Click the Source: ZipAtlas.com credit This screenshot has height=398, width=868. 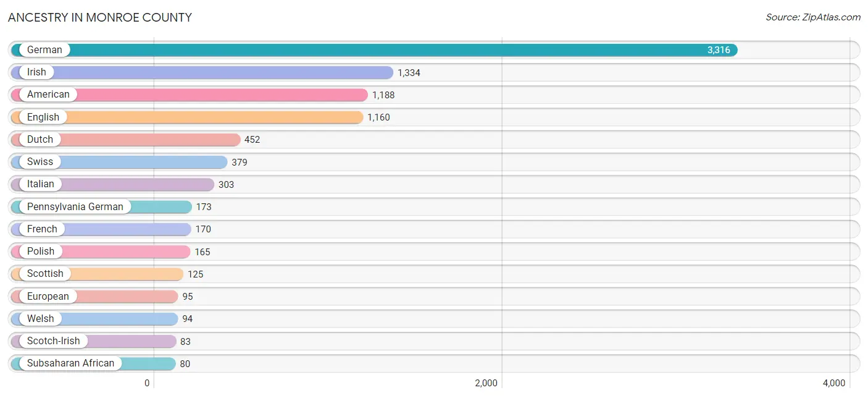[x=813, y=17]
